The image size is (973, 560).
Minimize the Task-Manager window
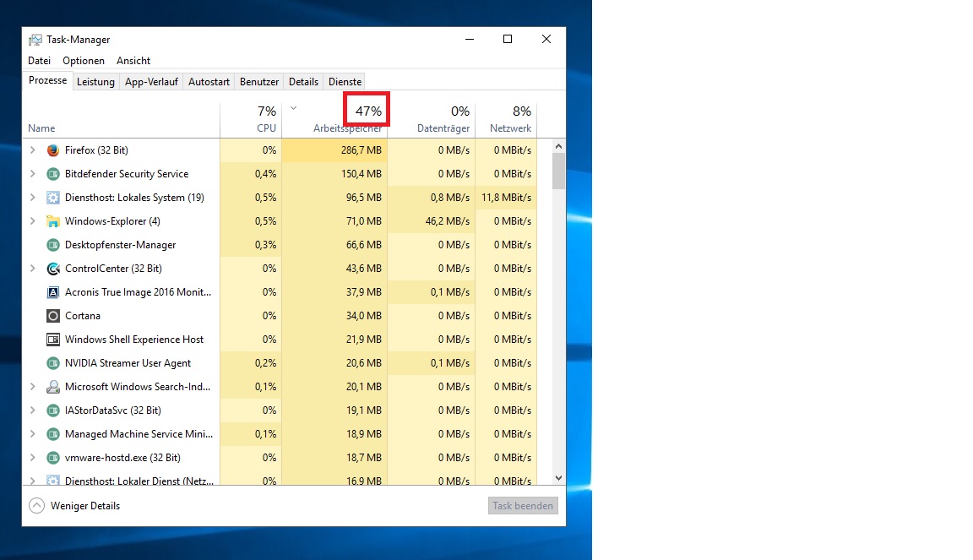(470, 39)
